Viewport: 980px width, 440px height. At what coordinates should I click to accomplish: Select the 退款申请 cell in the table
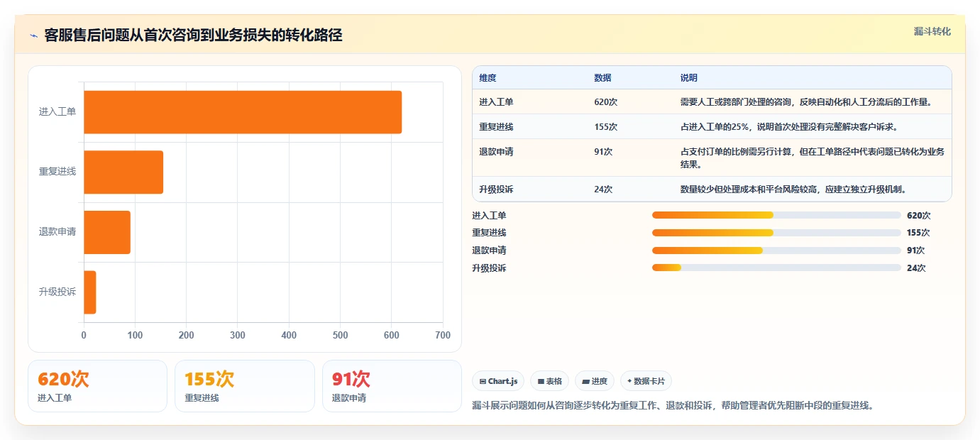496,151
